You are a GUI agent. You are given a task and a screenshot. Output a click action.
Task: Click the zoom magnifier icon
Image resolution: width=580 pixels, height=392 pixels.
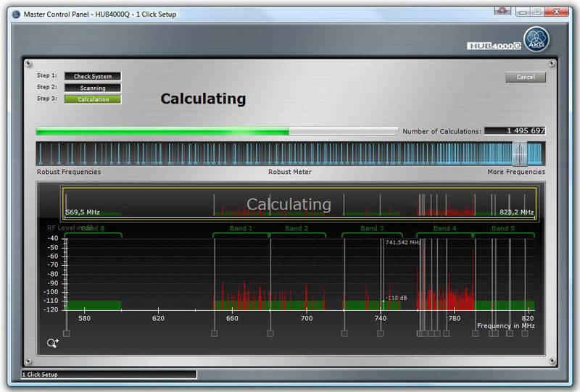click(53, 343)
